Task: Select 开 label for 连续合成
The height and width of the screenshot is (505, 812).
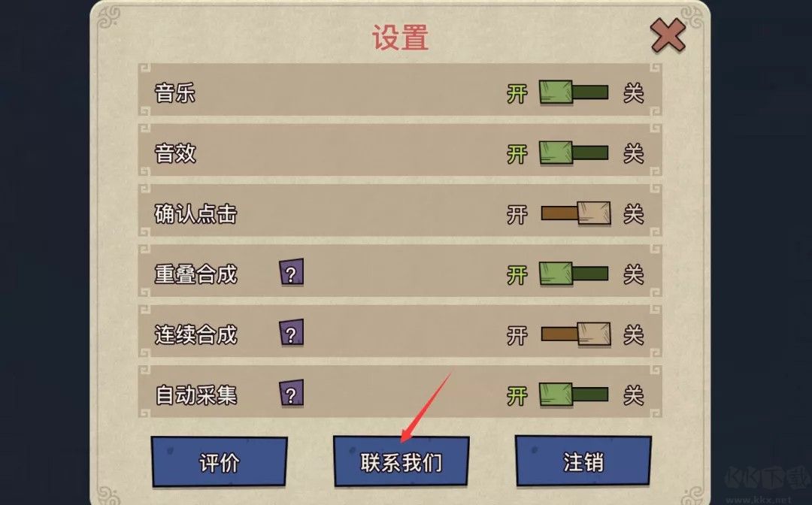Action: pyautogui.click(x=517, y=336)
